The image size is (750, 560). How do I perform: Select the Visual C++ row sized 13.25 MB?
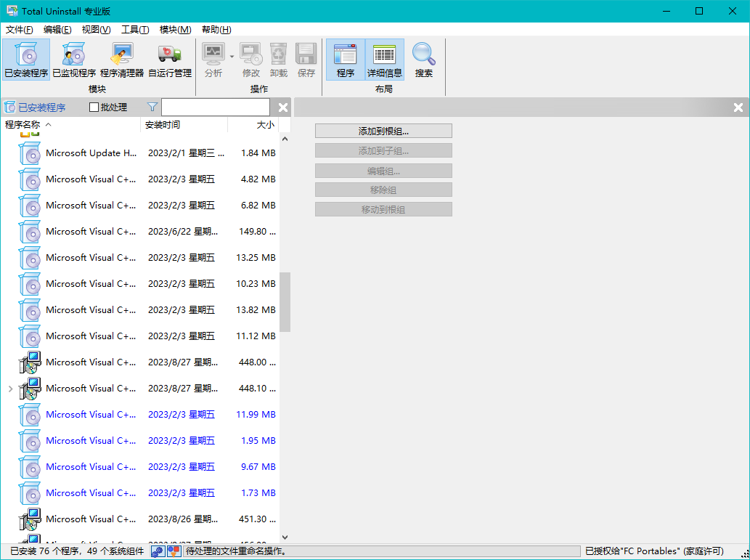[x=139, y=258]
